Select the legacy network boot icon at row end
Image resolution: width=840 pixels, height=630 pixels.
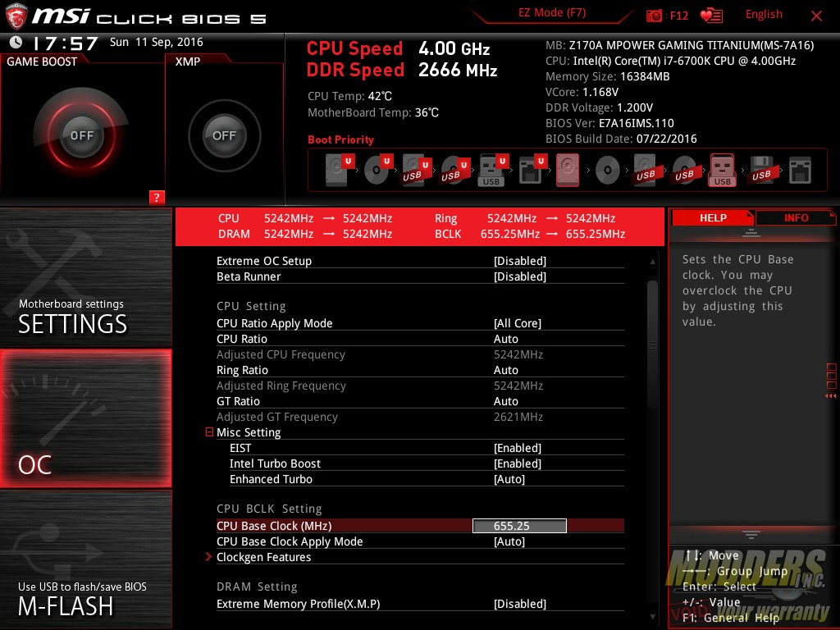(x=800, y=170)
